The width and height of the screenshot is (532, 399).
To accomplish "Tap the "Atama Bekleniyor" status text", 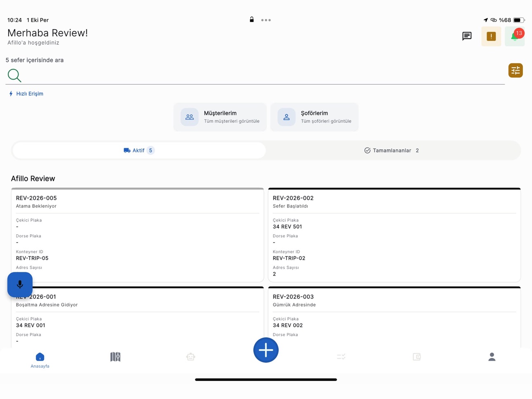I will click(x=36, y=206).
